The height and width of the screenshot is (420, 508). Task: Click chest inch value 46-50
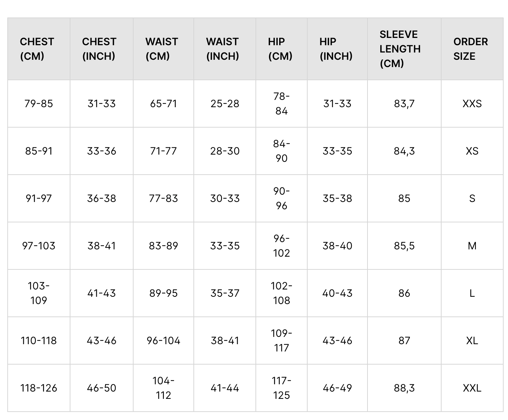pos(101,388)
